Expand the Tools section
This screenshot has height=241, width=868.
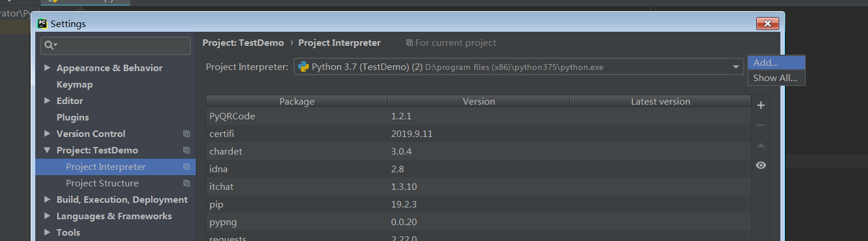point(47,232)
